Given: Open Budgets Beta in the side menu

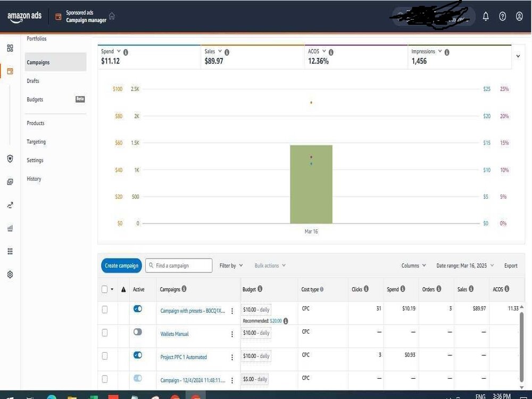Looking at the screenshot, I should coord(56,99).
